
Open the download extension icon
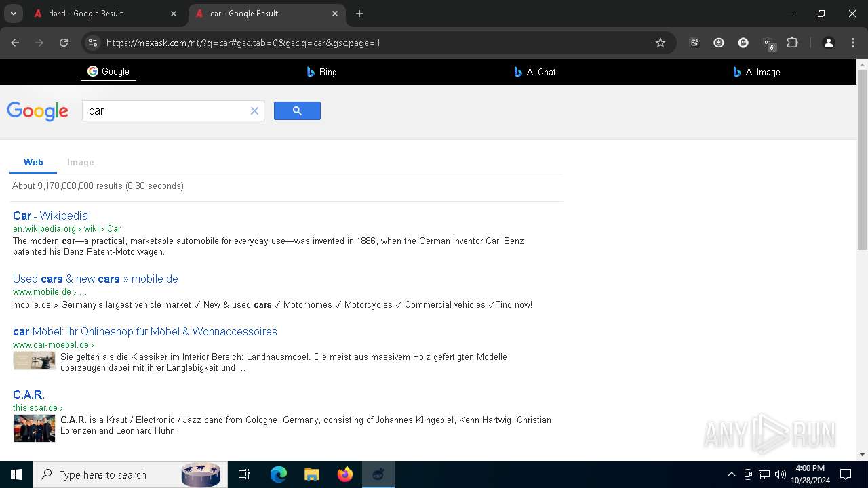tap(719, 43)
